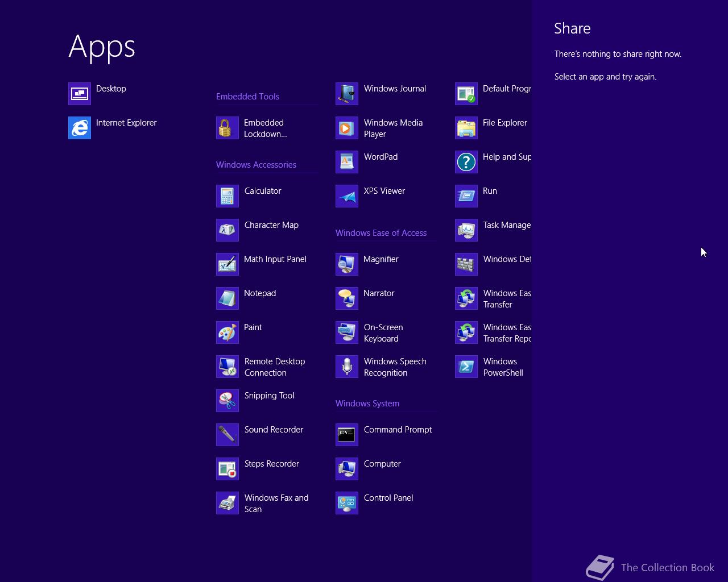
Task: Open Windows Journal icon
Action: click(347, 94)
